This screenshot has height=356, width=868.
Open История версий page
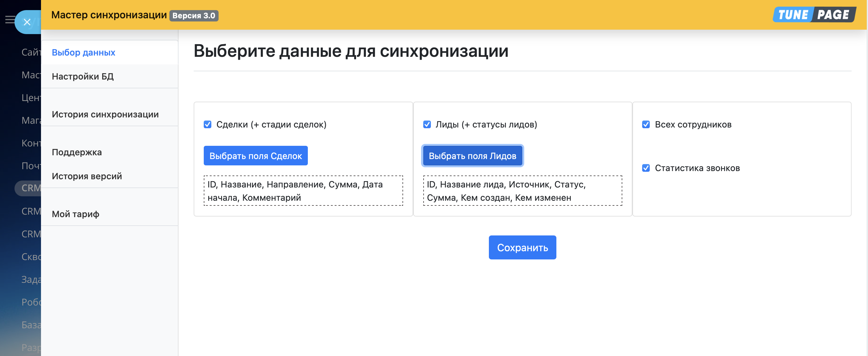coord(87,176)
